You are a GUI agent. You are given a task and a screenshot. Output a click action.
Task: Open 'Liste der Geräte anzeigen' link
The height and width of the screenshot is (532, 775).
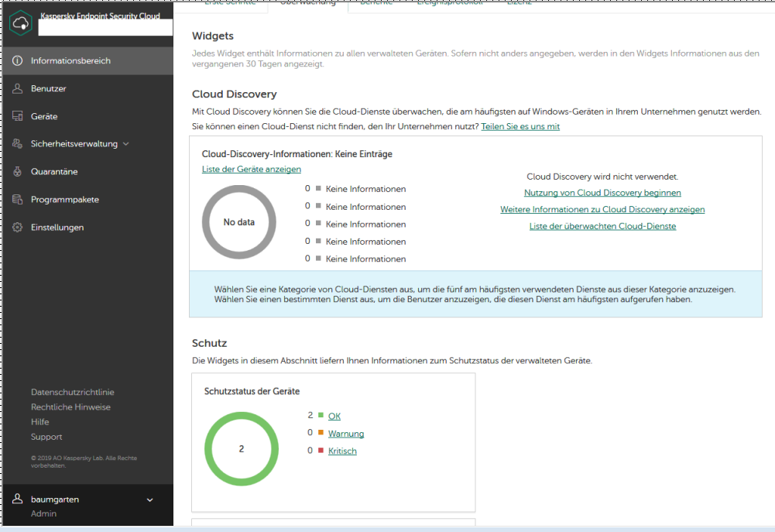[251, 169]
